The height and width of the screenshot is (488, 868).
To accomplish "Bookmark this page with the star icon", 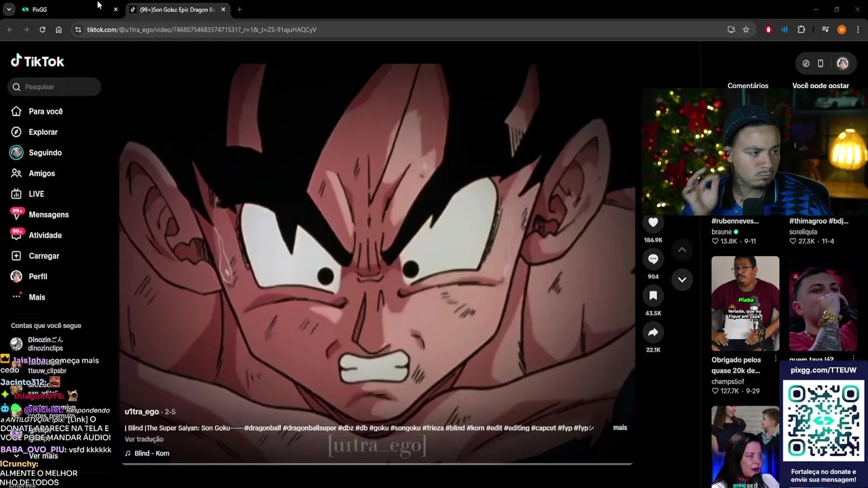I will [x=746, y=29].
